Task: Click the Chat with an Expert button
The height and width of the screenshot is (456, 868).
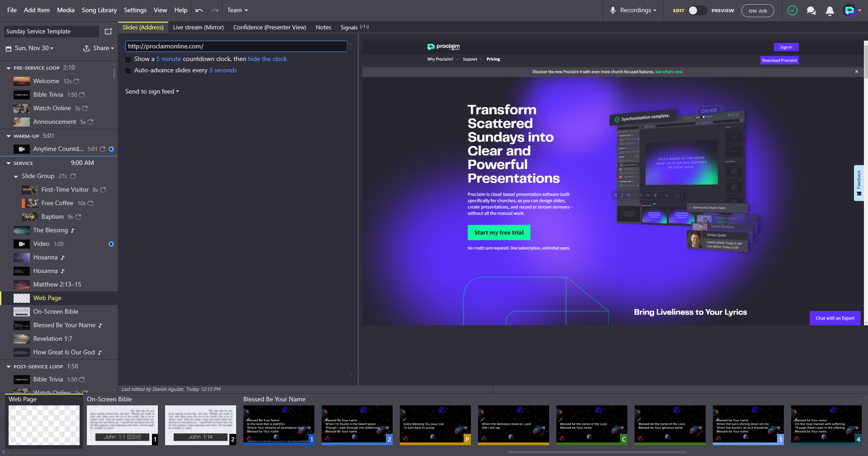Action: 835,318
